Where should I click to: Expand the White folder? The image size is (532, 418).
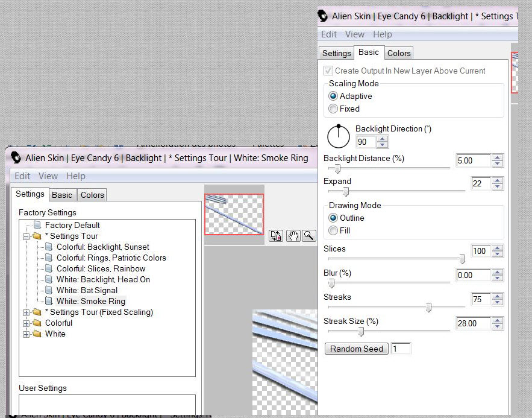[26, 334]
